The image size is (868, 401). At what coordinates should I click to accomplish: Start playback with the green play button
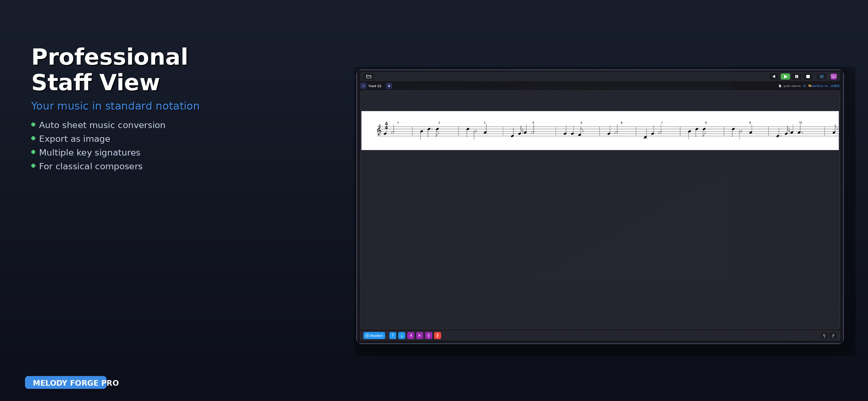[x=785, y=77]
